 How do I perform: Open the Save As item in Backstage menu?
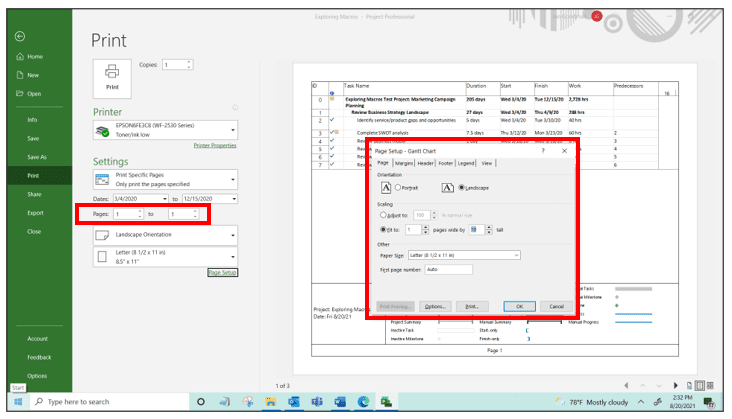(37, 157)
